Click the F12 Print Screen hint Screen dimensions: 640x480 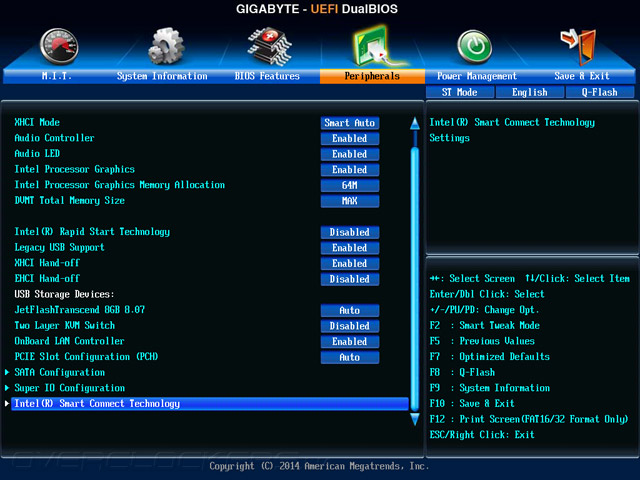click(x=529, y=419)
